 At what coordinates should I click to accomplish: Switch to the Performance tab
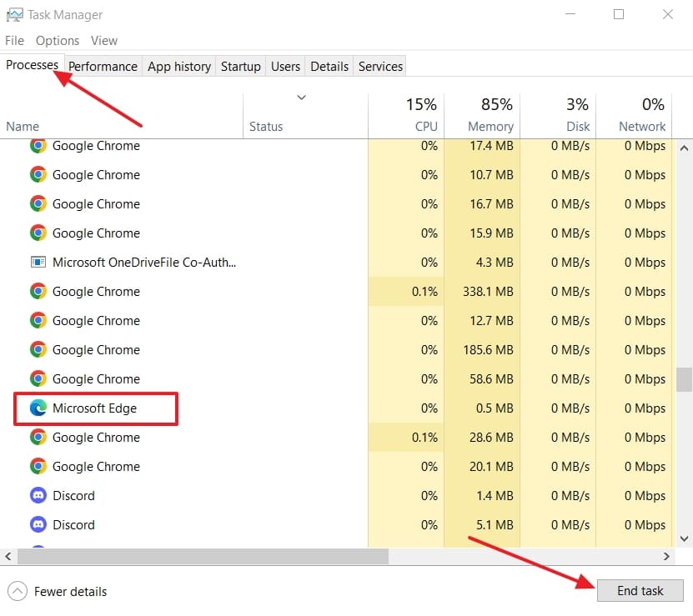pyautogui.click(x=103, y=66)
